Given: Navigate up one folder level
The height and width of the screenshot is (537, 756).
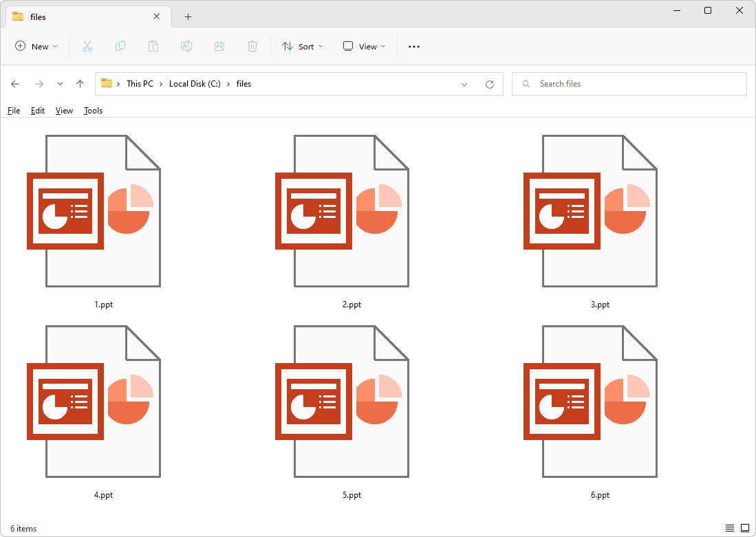Looking at the screenshot, I should point(80,84).
